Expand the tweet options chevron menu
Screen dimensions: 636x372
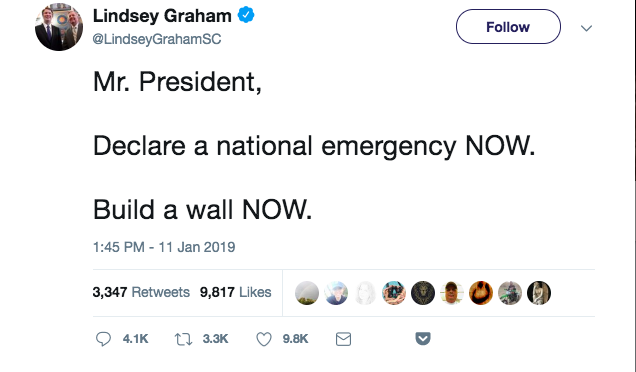click(x=586, y=28)
